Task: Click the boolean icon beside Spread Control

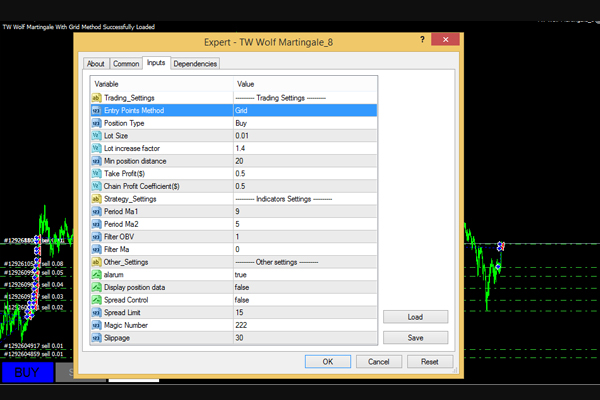Action: pyautogui.click(x=96, y=300)
